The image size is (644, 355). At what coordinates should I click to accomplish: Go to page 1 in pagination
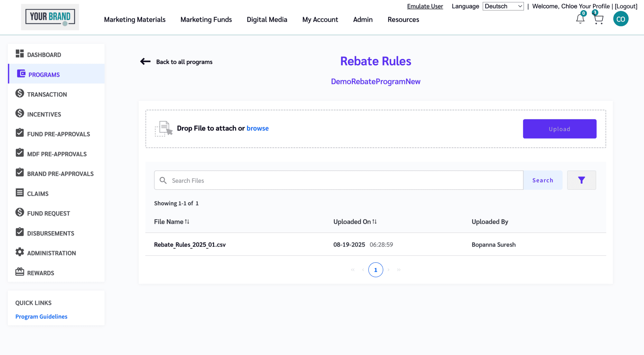tap(375, 270)
